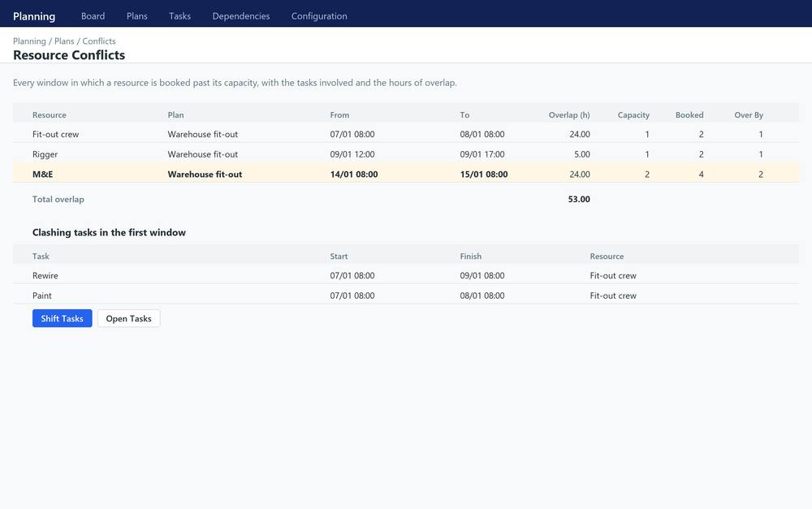Click the Booked column header

689,115
